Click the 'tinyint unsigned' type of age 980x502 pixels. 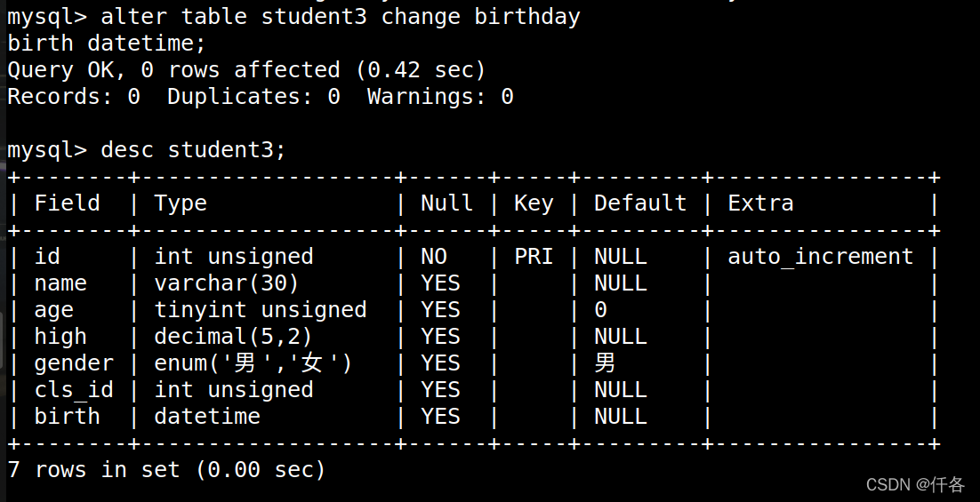(261, 310)
